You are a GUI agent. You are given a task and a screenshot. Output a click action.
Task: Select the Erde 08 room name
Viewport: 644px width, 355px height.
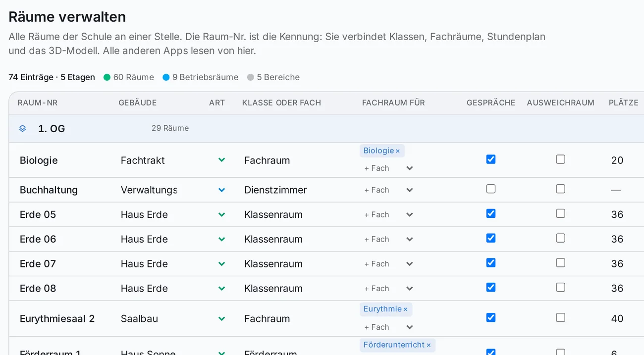tap(38, 289)
